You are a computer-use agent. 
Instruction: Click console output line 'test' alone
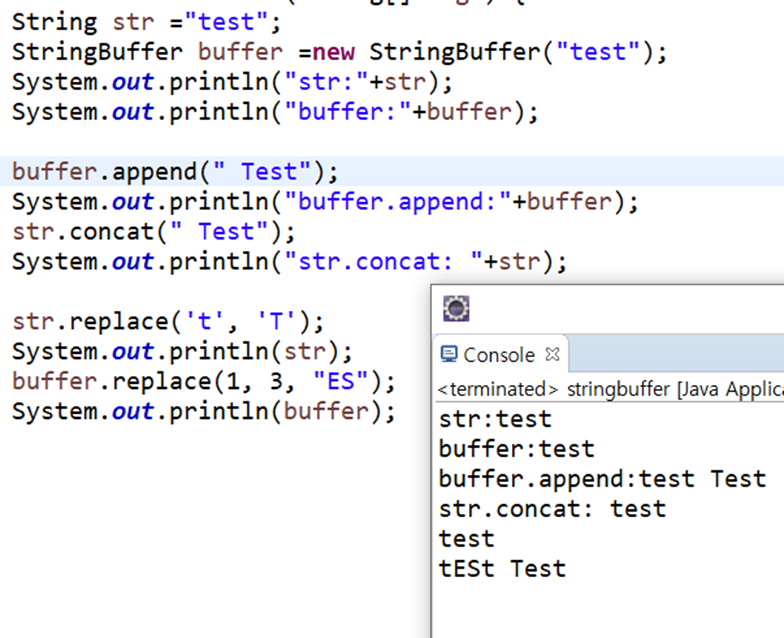pyautogui.click(x=466, y=539)
